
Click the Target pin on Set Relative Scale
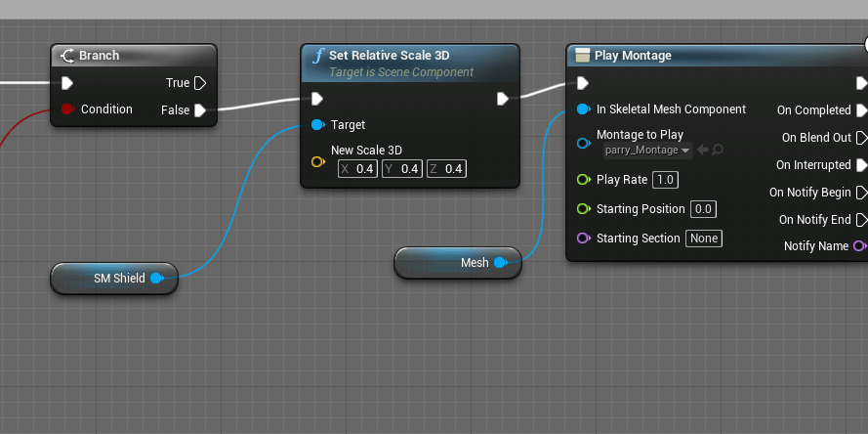pyautogui.click(x=317, y=125)
